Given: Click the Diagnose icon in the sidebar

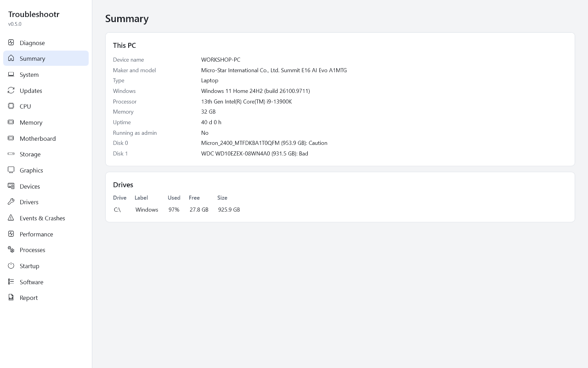Looking at the screenshot, I should coord(11,42).
